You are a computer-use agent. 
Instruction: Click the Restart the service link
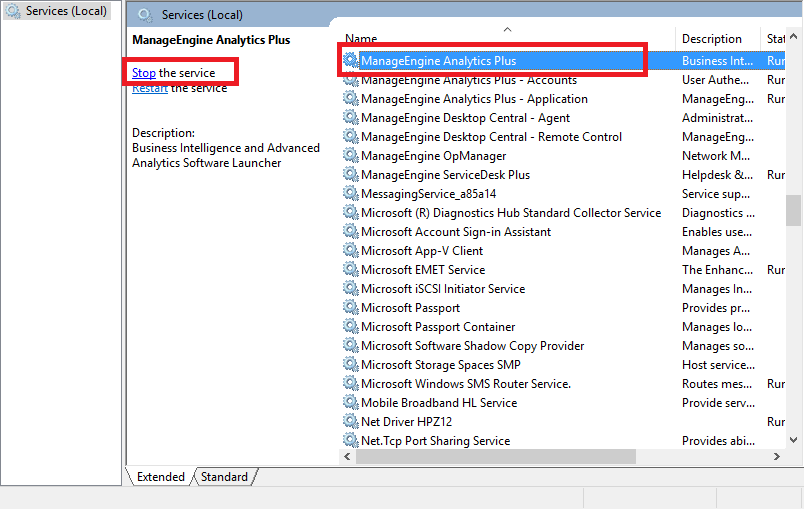tap(150, 88)
